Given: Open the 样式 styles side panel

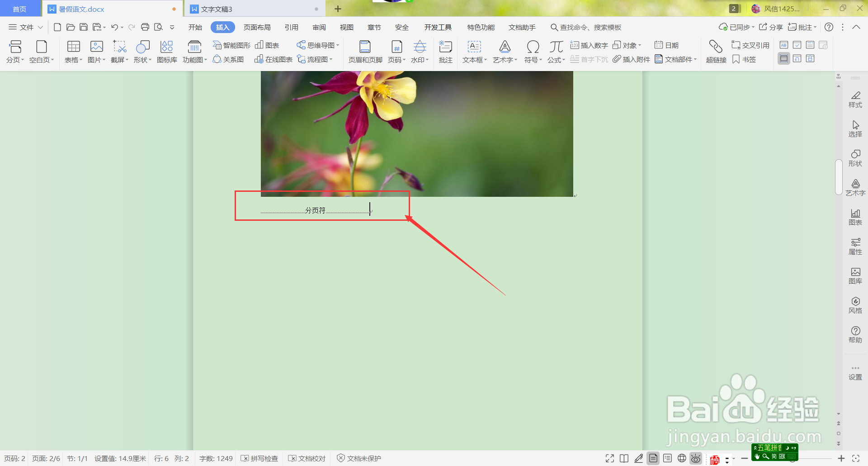Looking at the screenshot, I should click(x=855, y=100).
